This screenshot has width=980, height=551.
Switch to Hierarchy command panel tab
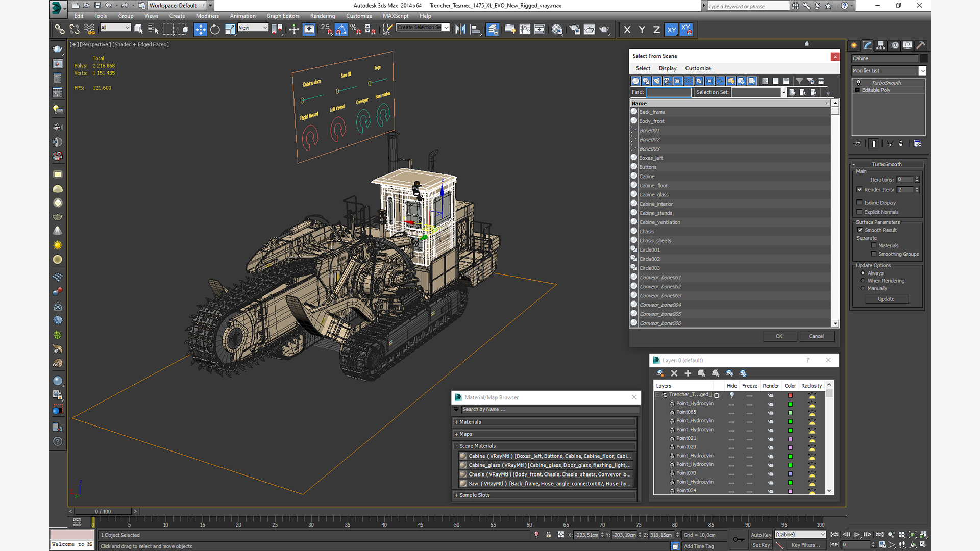(880, 45)
